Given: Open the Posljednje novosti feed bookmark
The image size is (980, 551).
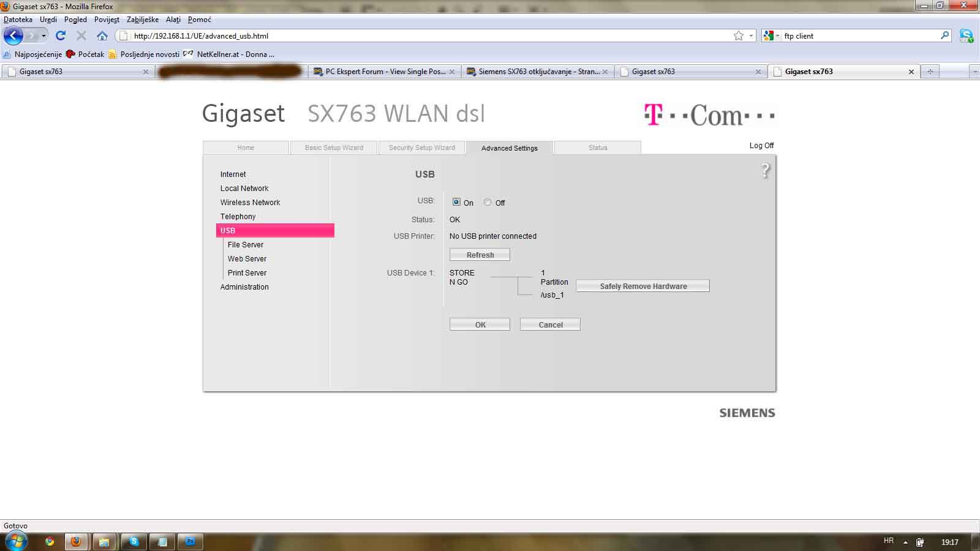Looking at the screenshot, I should pyautogui.click(x=144, y=54).
